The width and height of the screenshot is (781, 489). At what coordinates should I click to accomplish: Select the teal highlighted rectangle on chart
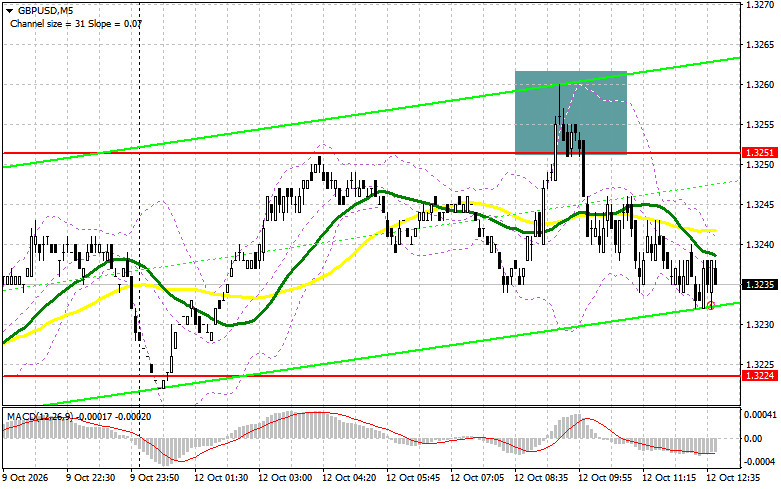click(x=571, y=112)
